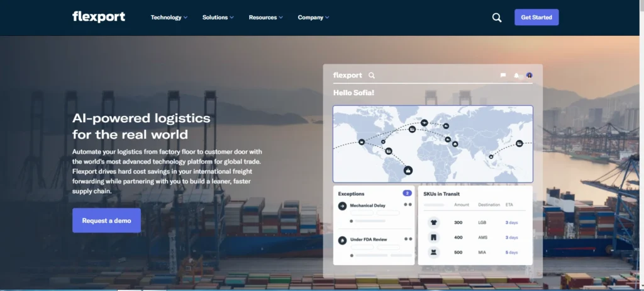The image size is (644, 291).
Task: Select the small marker over Southeast Asia
Action: pyautogui.click(x=491, y=156)
